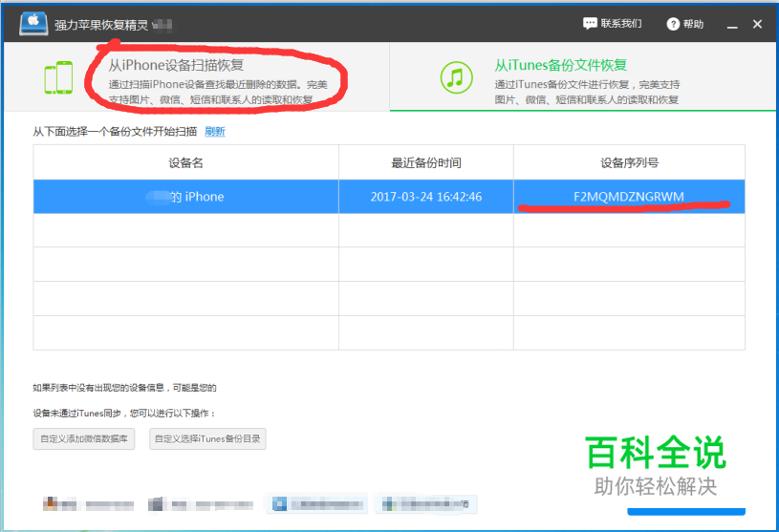Click the blue button at bottom right

[686, 512]
